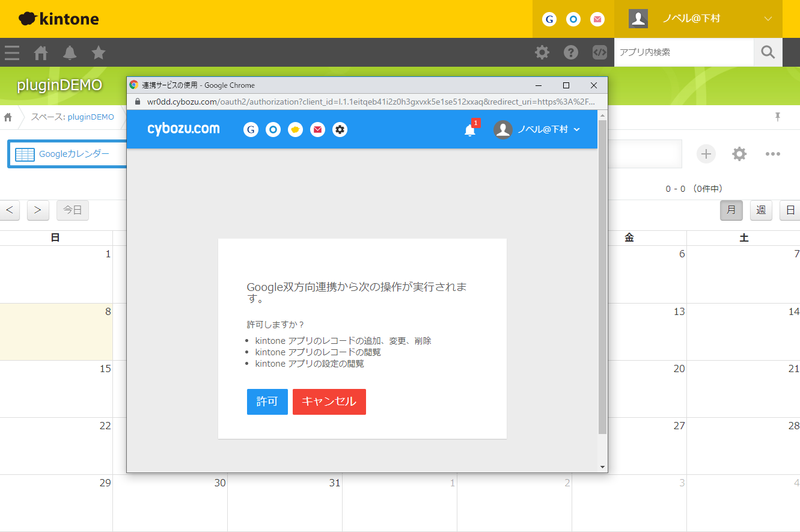
Task: Click the 許可しますか？ text
Action: (276, 325)
